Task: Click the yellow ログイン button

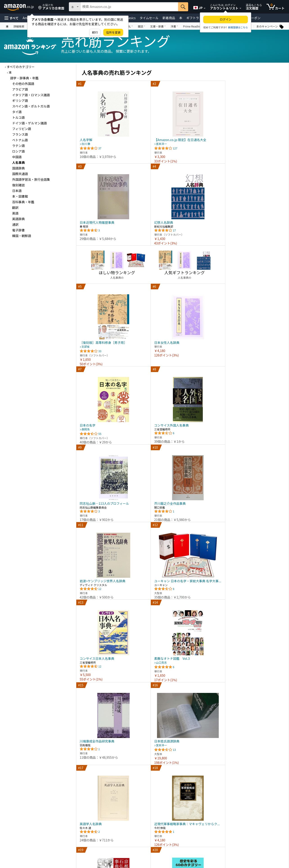Action: pyautogui.click(x=225, y=20)
